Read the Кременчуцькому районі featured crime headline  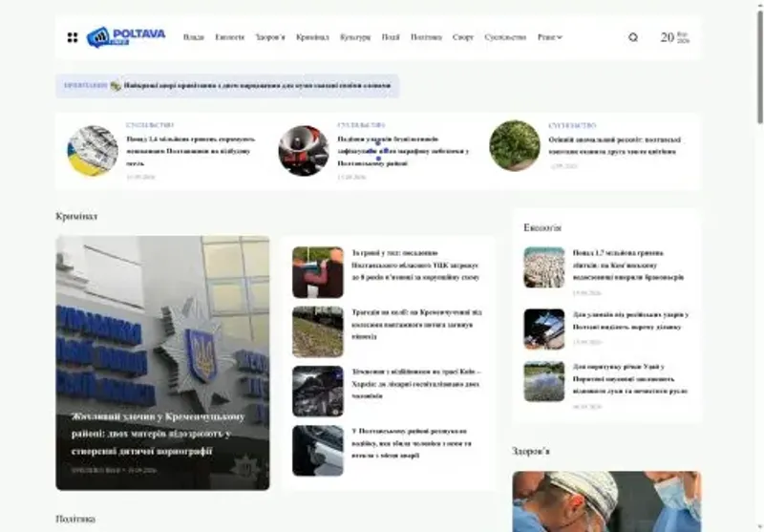point(159,434)
